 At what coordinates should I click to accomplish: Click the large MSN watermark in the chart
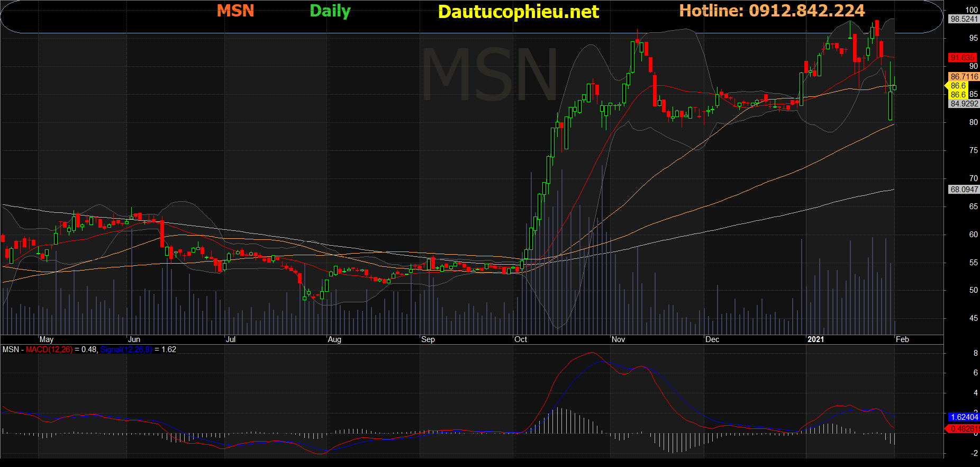[x=490, y=74]
